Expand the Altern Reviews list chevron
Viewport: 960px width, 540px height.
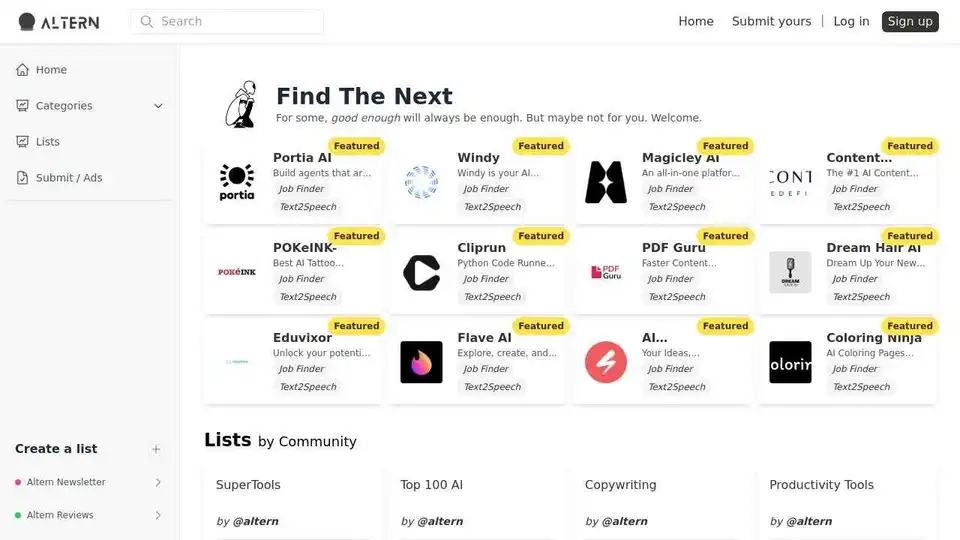point(158,515)
